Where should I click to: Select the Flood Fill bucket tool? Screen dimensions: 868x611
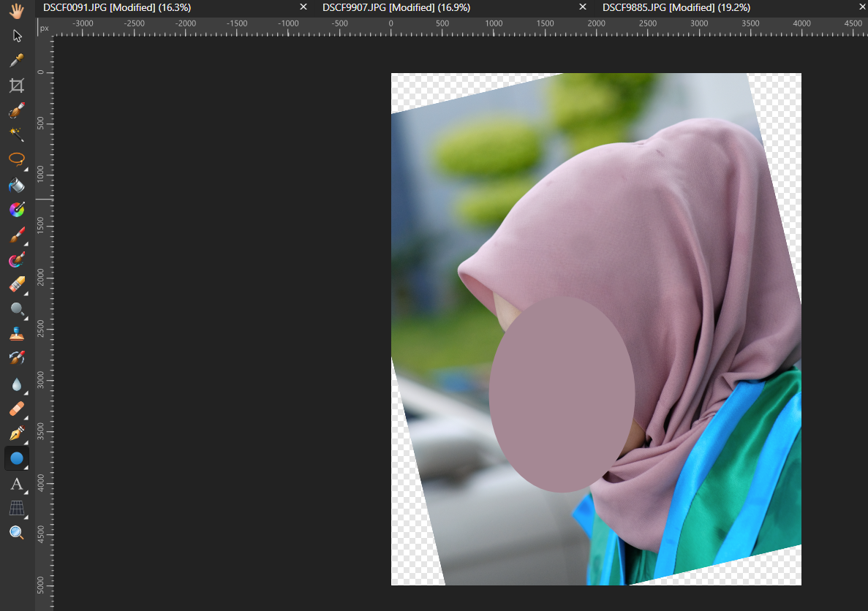(17, 185)
